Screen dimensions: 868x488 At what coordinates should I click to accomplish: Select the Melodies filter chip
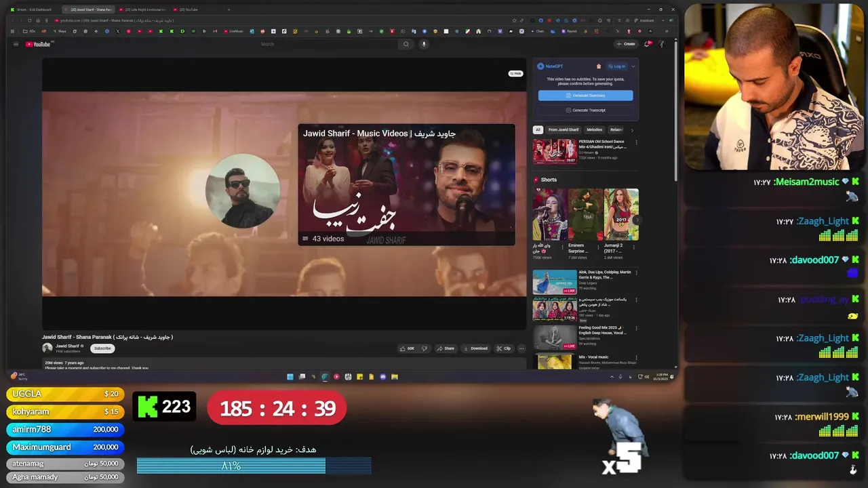595,130
